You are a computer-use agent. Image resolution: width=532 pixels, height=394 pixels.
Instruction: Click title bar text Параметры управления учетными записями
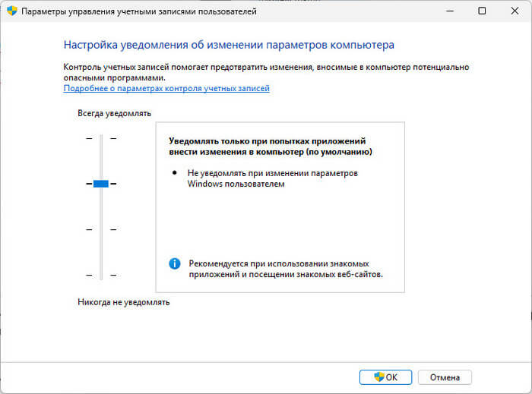coord(139,11)
